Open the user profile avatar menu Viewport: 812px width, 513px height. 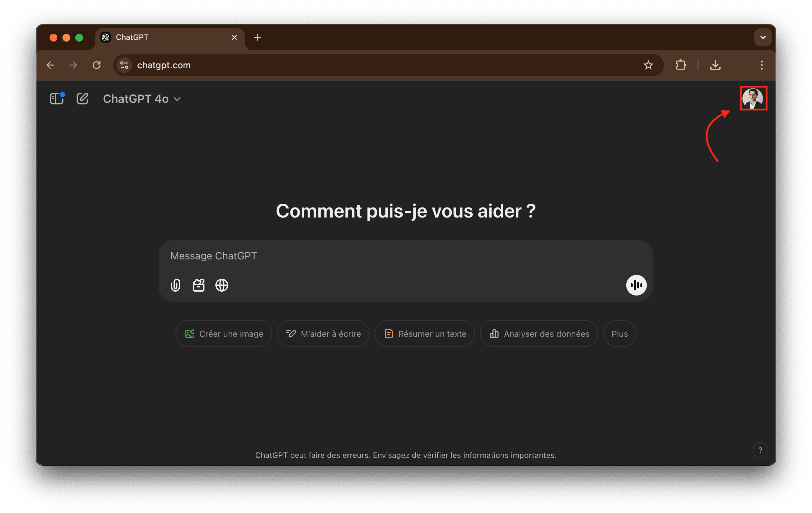pos(753,98)
